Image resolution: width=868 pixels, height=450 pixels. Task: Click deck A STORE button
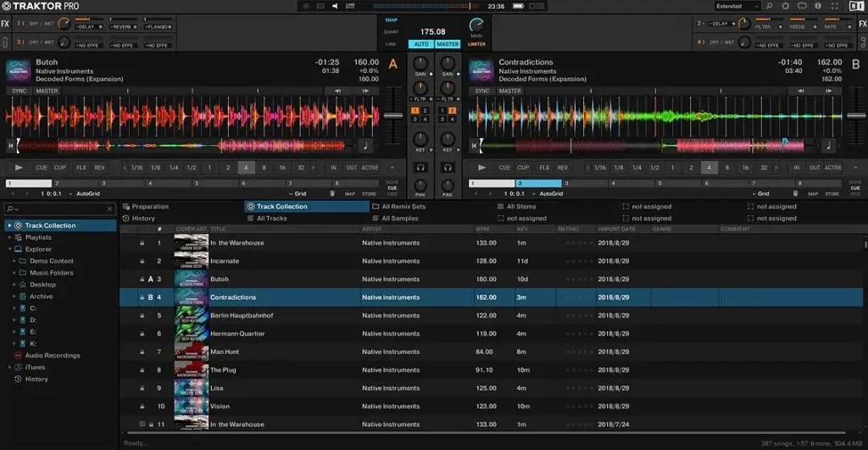tap(370, 194)
